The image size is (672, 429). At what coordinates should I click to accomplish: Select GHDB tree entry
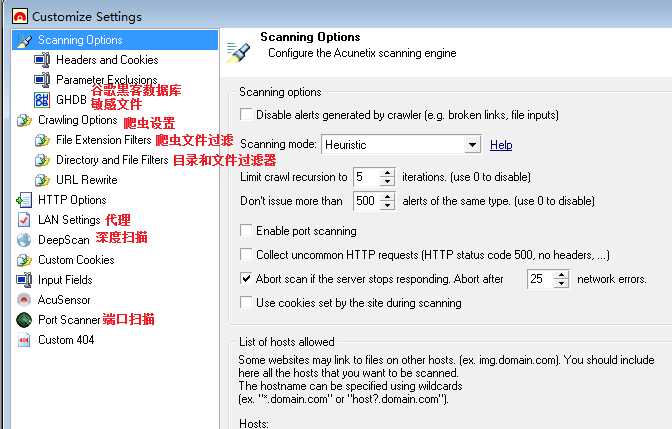(71, 100)
